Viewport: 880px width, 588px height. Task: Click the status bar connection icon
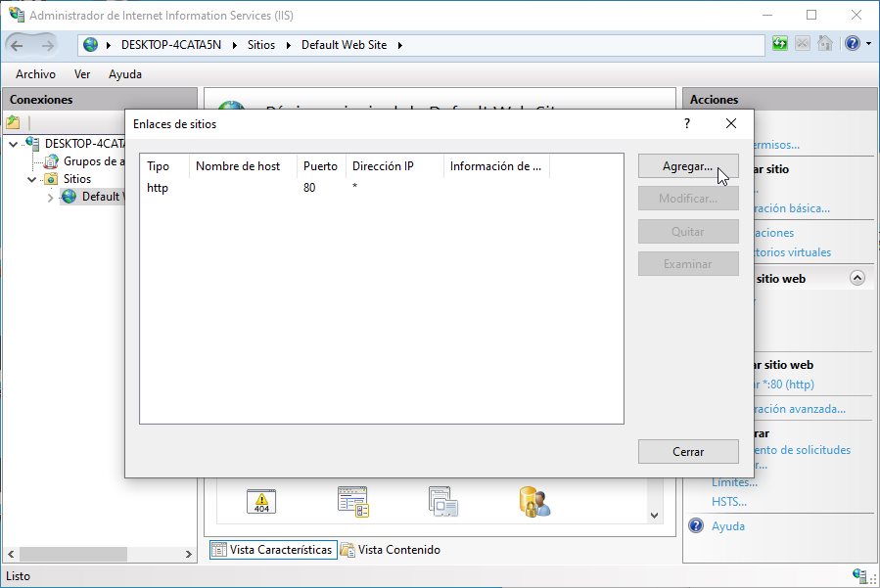pos(859,575)
